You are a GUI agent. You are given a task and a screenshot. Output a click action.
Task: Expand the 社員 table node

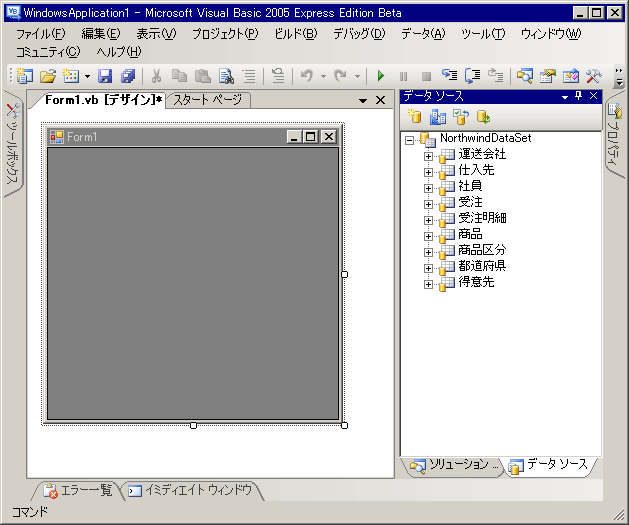(x=428, y=189)
